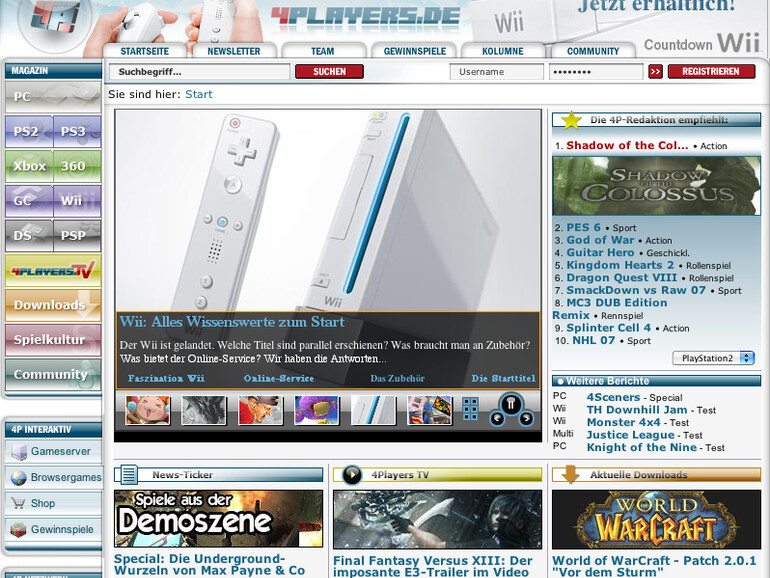Click the Aktuelle Downloads arrow icon
The height and width of the screenshot is (578, 770).
(x=570, y=475)
